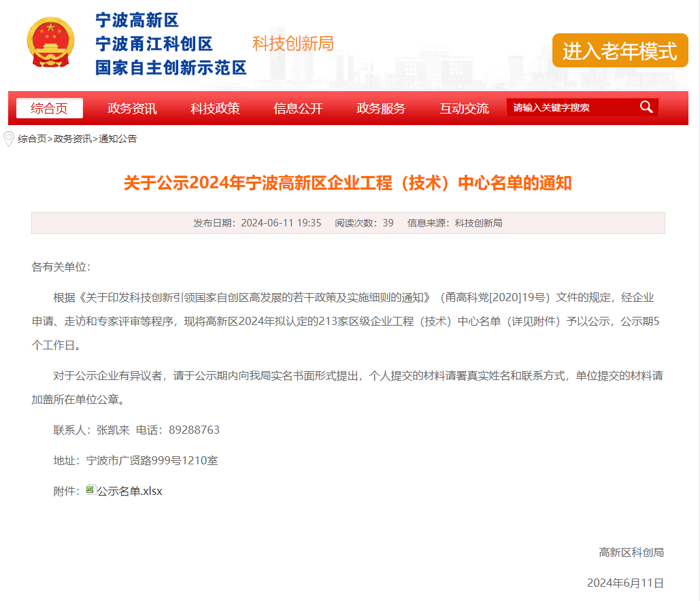700x601 pixels.
Task: Focus the keyword search input field
Action: pos(570,107)
